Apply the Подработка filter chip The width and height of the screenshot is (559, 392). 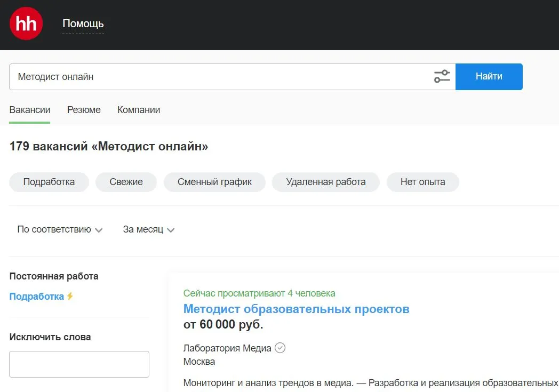coord(49,182)
